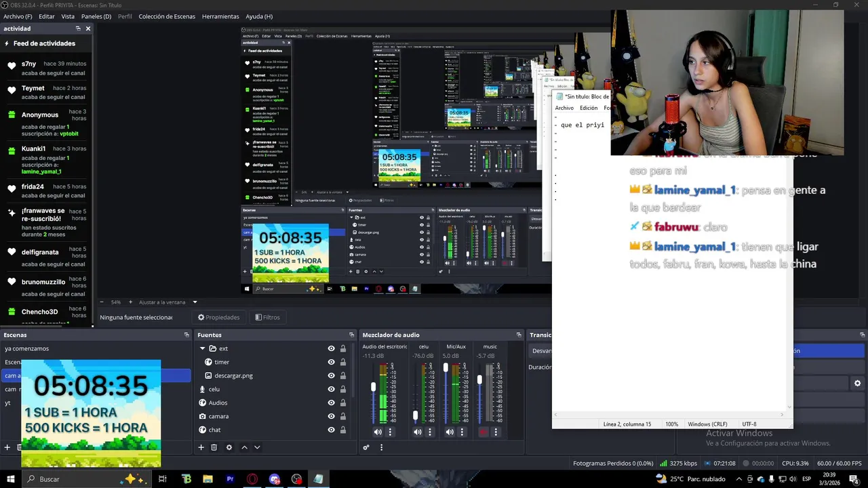Image resolution: width=868 pixels, height=488 pixels.
Task: Undock the actividad panel
Action: pos(78,28)
